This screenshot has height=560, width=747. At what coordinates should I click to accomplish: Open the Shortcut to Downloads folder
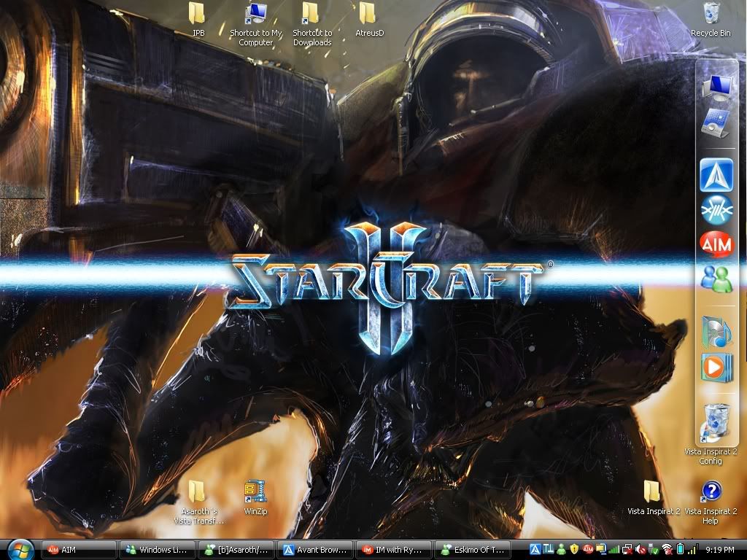click(x=312, y=24)
